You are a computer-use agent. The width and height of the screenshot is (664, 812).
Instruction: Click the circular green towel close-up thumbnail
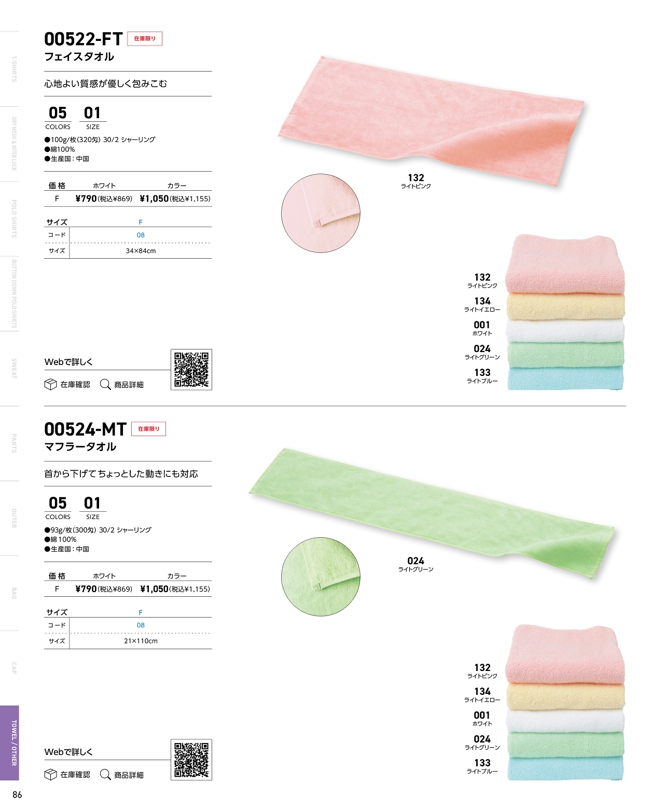tap(321, 577)
